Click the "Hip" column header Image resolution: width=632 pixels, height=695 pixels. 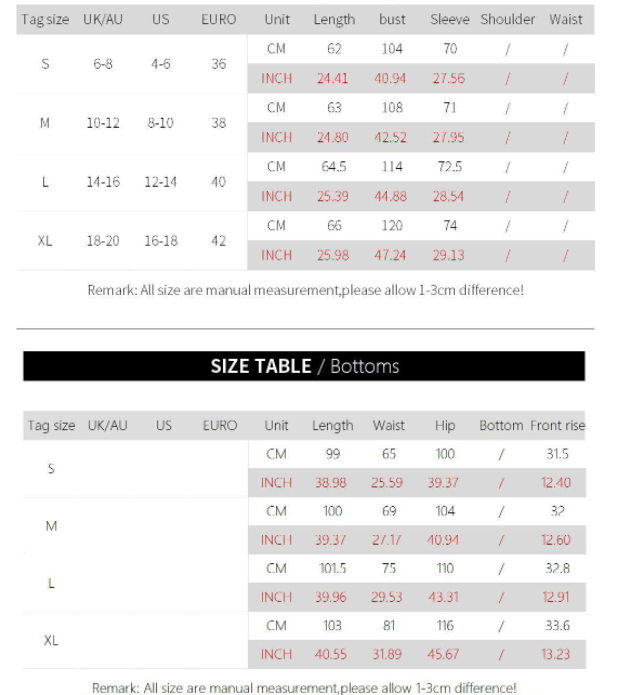pyautogui.click(x=445, y=425)
